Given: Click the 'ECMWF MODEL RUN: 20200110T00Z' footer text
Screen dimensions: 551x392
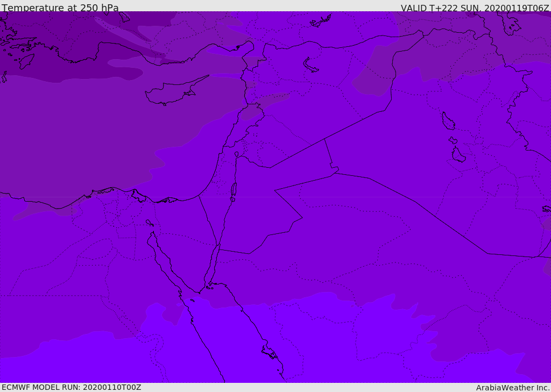Looking at the screenshot, I should pos(72,387).
